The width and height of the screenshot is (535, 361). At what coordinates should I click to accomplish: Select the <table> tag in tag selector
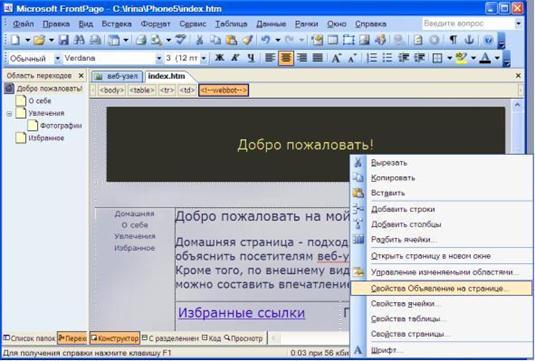tap(142, 90)
